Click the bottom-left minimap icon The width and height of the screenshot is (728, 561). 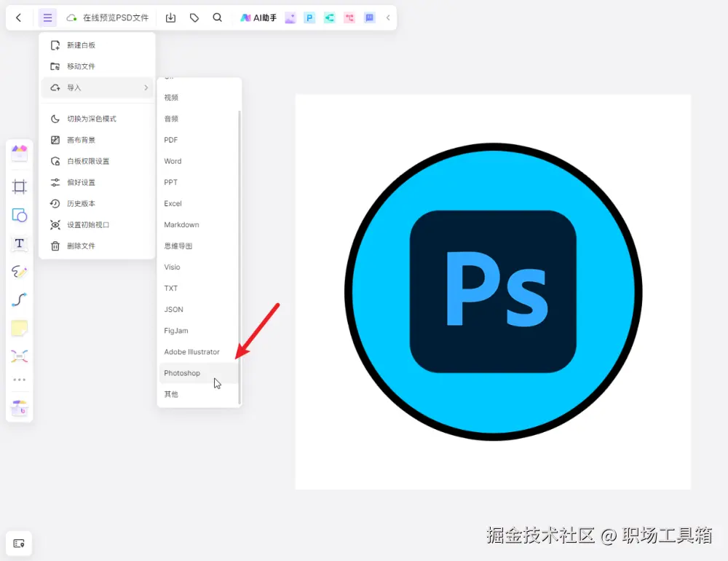[x=19, y=544]
